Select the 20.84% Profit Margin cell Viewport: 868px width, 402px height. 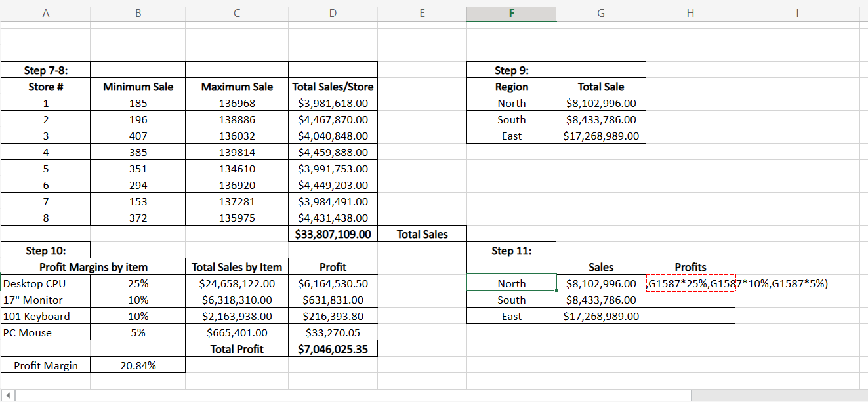(138, 365)
